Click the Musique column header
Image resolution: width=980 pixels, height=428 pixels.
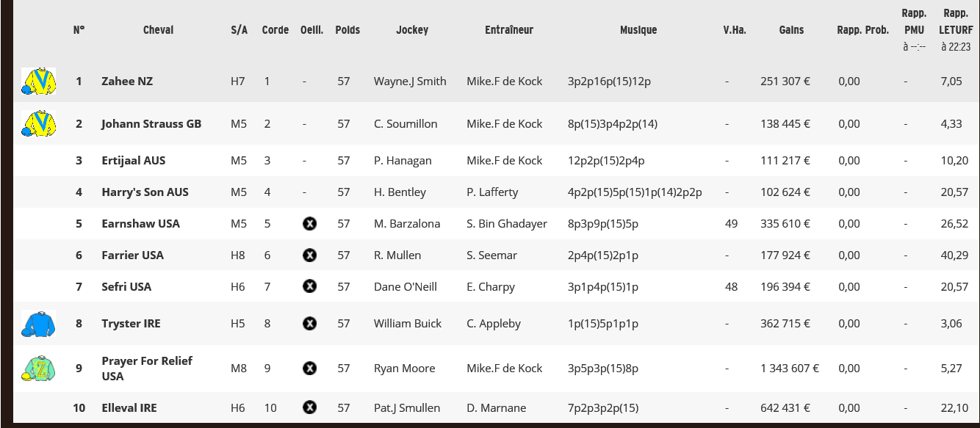click(x=638, y=30)
